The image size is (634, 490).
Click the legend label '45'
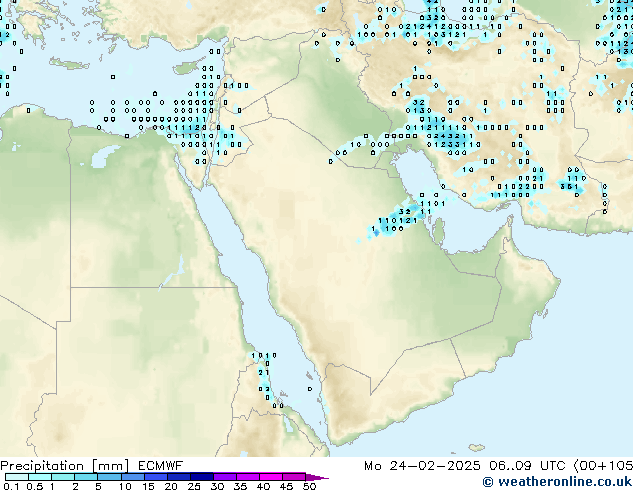pyautogui.click(x=286, y=486)
